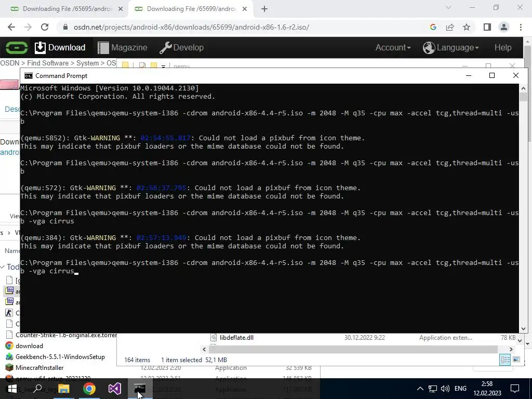Viewport: 532px width, 399px height.
Task: Click Find Software breadcrumb link
Action: (x=47, y=63)
